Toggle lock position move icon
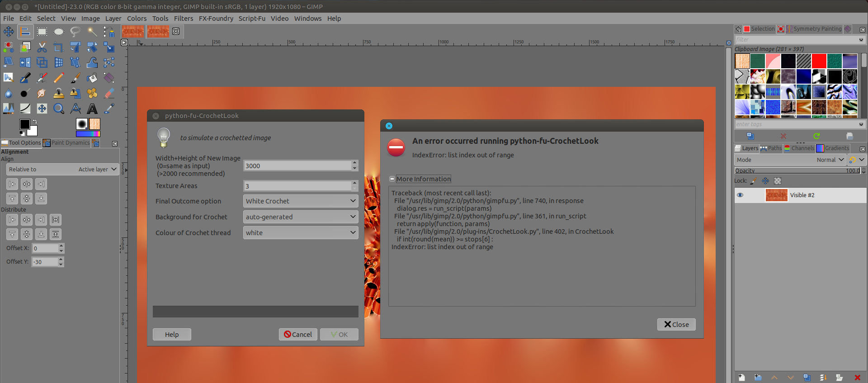This screenshot has height=383, width=868. pyautogui.click(x=765, y=181)
